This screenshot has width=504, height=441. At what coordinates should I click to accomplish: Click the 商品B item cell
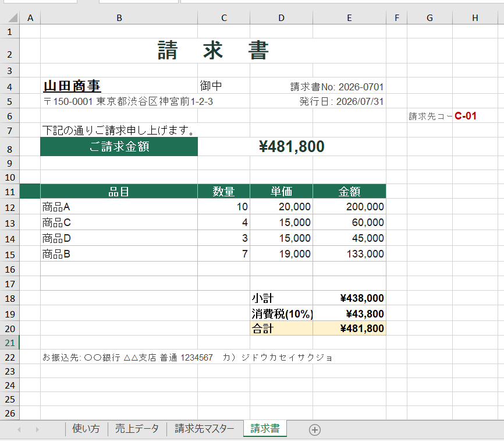119,254
